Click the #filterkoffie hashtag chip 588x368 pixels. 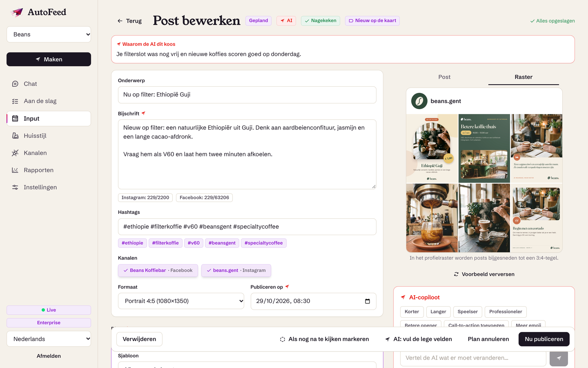click(x=165, y=243)
